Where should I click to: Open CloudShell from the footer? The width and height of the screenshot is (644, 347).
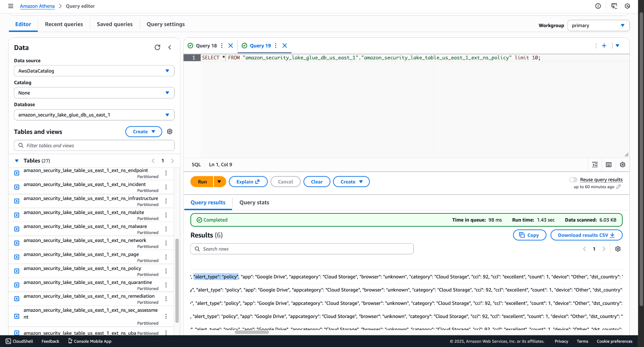[x=19, y=341]
